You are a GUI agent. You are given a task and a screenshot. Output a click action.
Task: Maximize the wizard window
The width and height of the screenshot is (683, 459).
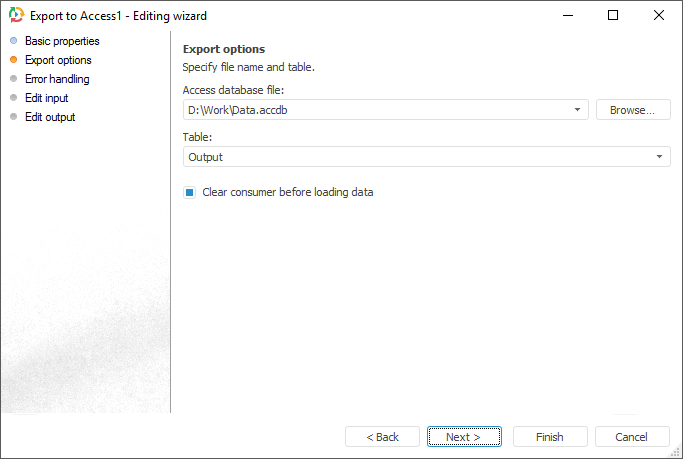pos(613,16)
